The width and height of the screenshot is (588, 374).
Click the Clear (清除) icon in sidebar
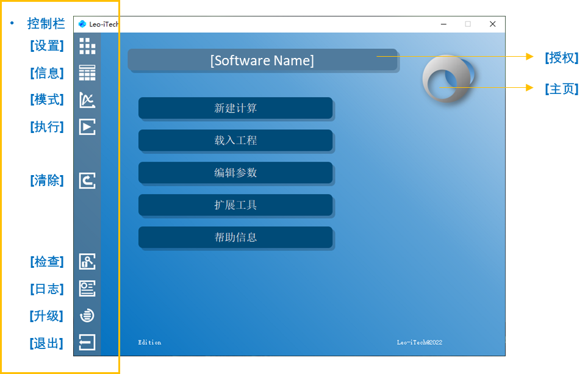(x=87, y=181)
